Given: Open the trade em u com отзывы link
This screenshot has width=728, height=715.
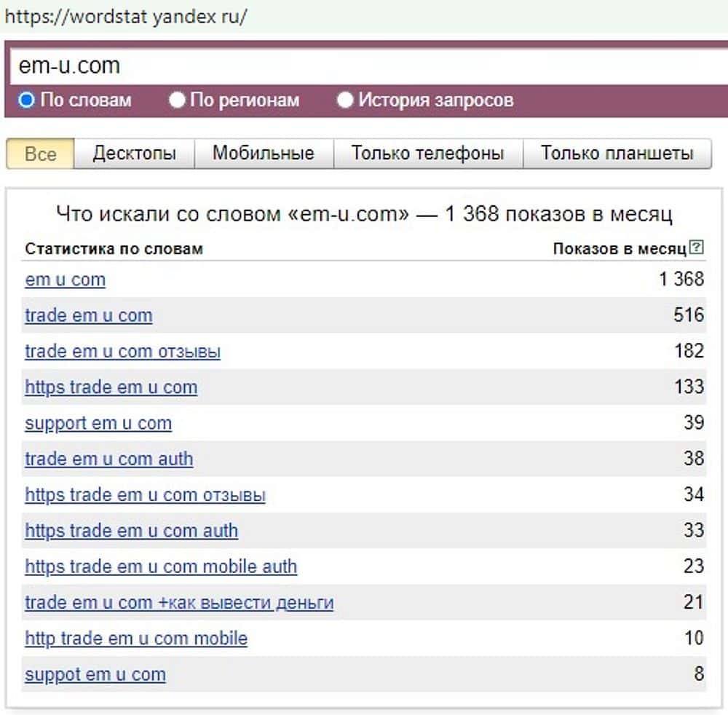Looking at the screenshot, I should [x=122, y=352].
